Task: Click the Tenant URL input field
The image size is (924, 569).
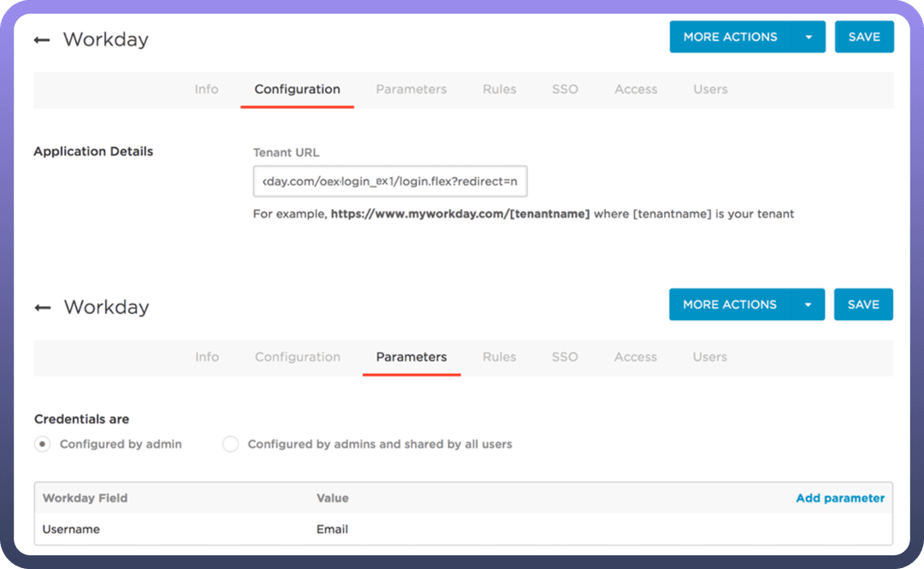Action: [390, 181]
